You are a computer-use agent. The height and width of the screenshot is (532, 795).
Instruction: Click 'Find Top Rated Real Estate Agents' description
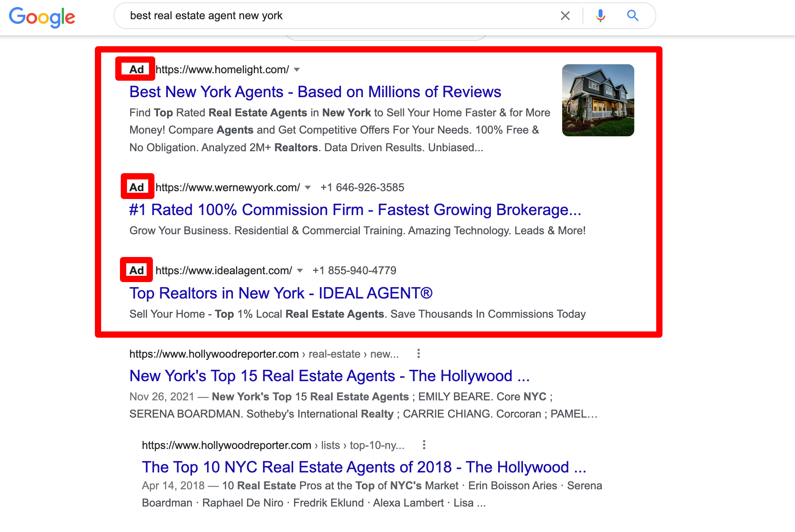[340, 130]
